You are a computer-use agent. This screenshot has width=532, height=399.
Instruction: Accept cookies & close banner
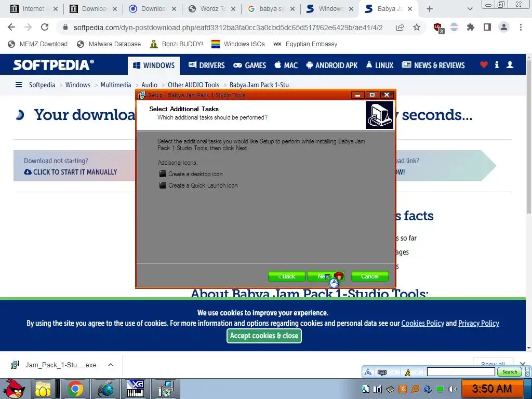pos(264,336)
